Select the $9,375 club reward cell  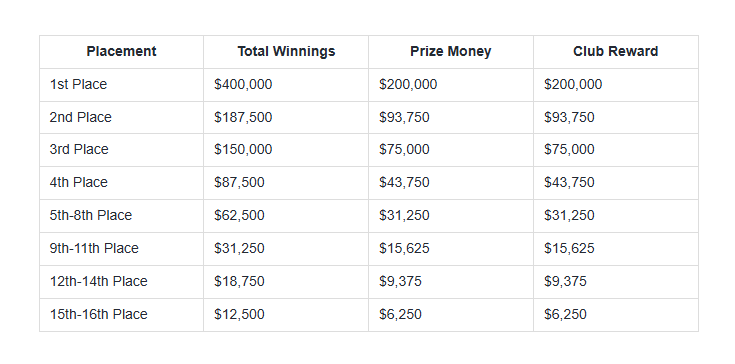pyautogui.click(x=616, y=282)
